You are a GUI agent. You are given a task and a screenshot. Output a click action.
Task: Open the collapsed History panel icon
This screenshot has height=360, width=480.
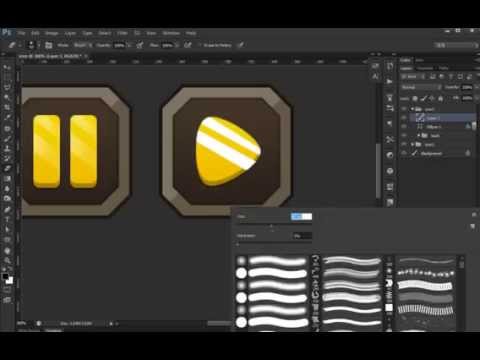point(390,66)
